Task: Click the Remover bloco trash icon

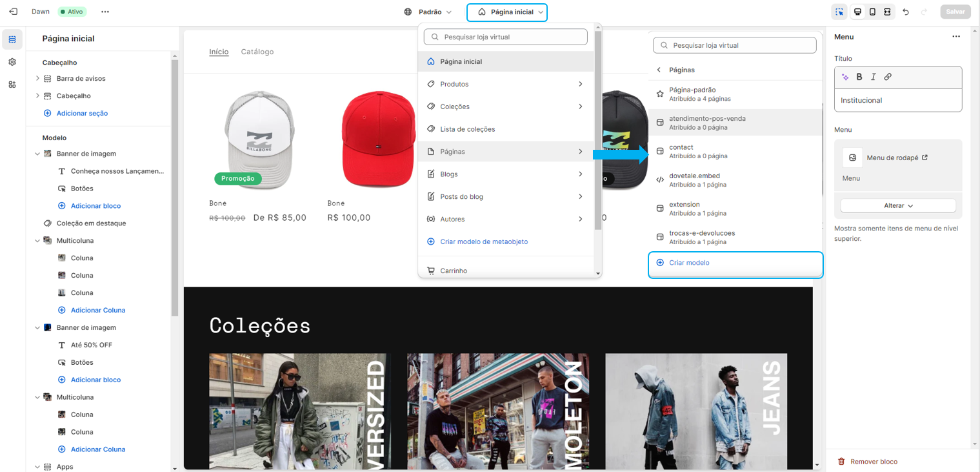Action: pyautogui.click(x=841, y=462)
